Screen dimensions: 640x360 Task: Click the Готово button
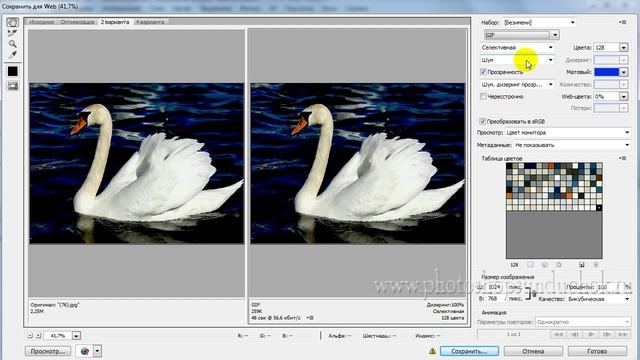[597, 351]
